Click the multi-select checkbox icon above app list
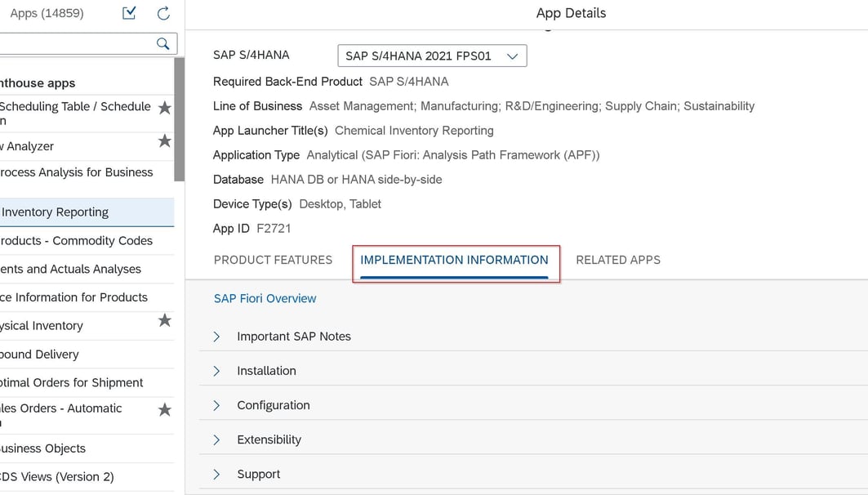 click(x=129, y=13)
